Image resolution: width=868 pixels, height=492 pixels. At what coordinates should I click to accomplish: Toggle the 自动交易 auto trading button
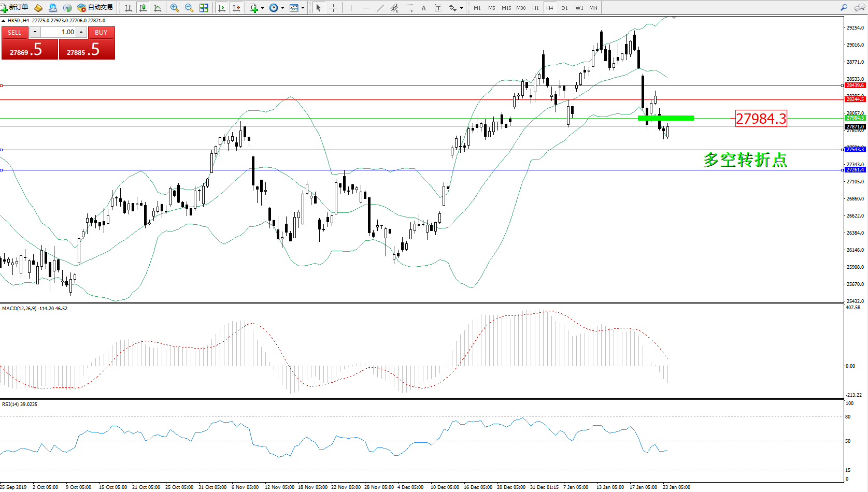click(x=95, y=8)
